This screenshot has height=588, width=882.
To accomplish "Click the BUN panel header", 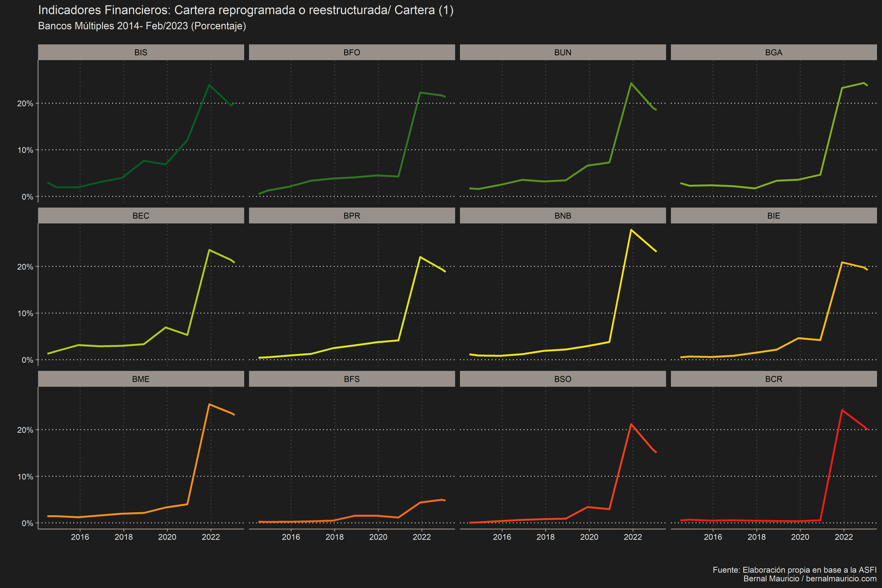I will coord(563,52).
